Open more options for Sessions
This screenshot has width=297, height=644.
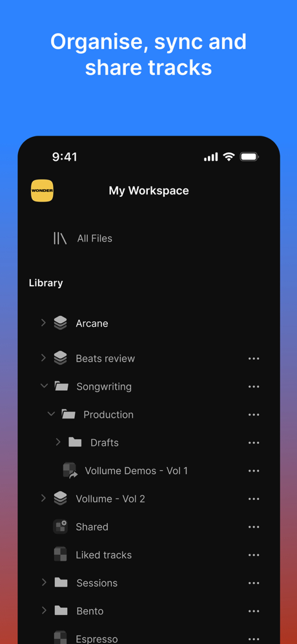(x=254, y=583)
